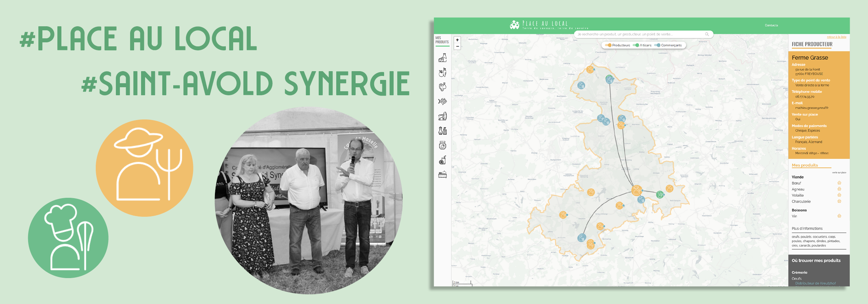Open the Distributeur de Kreutzhof link
This screenshot has width=868, height=304.
pyautogui.click(x=815, y=283)
